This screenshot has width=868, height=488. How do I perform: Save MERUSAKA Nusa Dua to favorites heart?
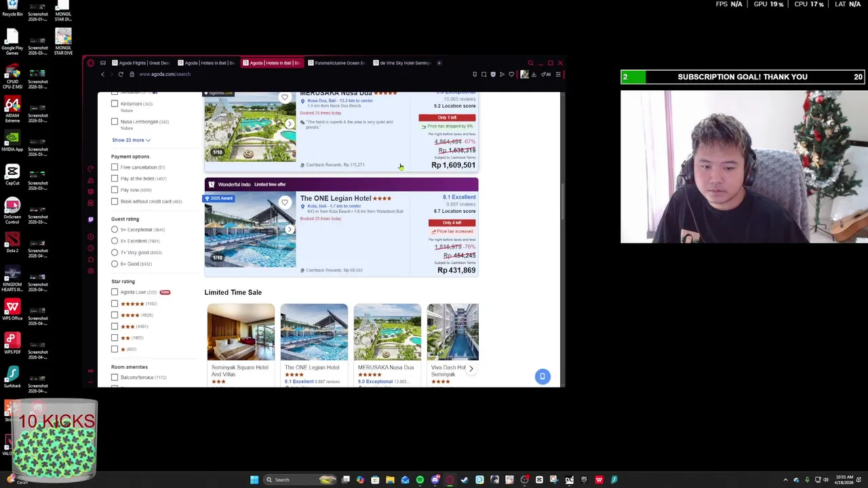pyautogui.click(x=285, y=98)
